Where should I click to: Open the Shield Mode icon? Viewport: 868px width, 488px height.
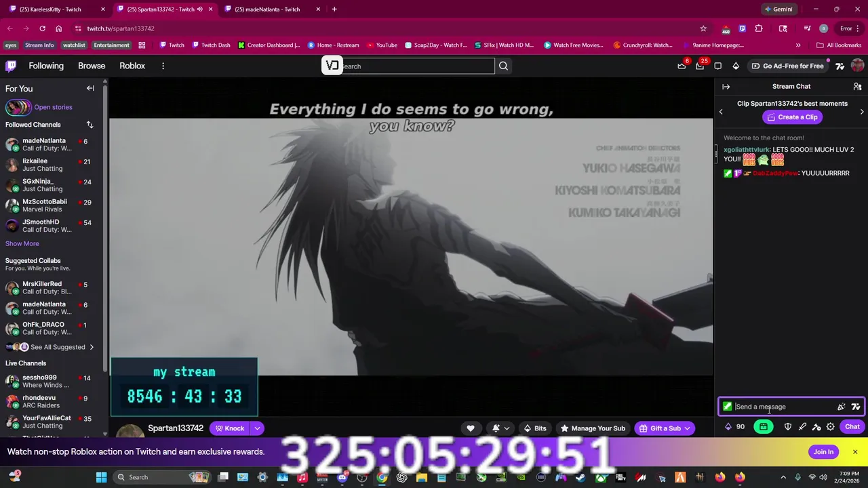(x=788, y=427)
